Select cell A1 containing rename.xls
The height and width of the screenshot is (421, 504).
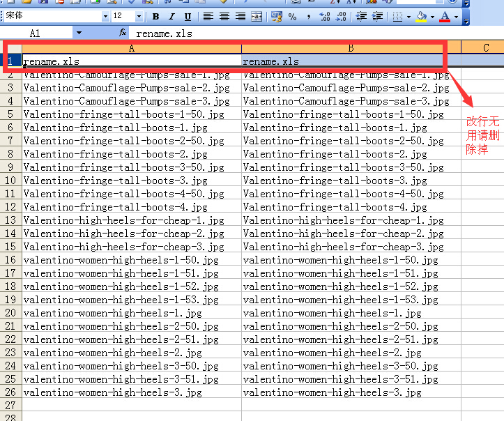pos(132,61)
